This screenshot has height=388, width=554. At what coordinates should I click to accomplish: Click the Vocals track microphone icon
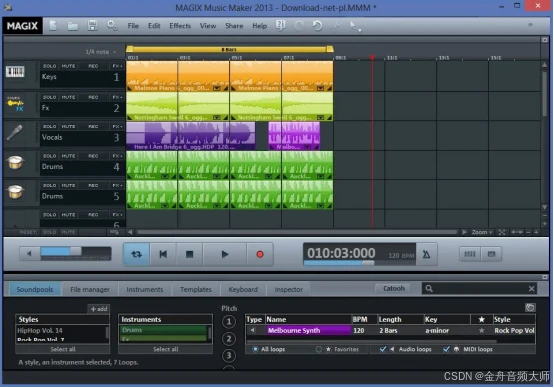(15, 133)
